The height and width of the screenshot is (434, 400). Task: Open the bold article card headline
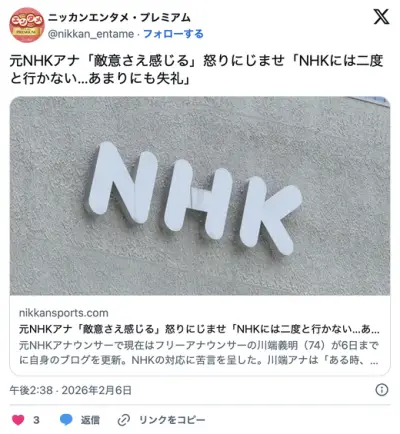point(199,329)
